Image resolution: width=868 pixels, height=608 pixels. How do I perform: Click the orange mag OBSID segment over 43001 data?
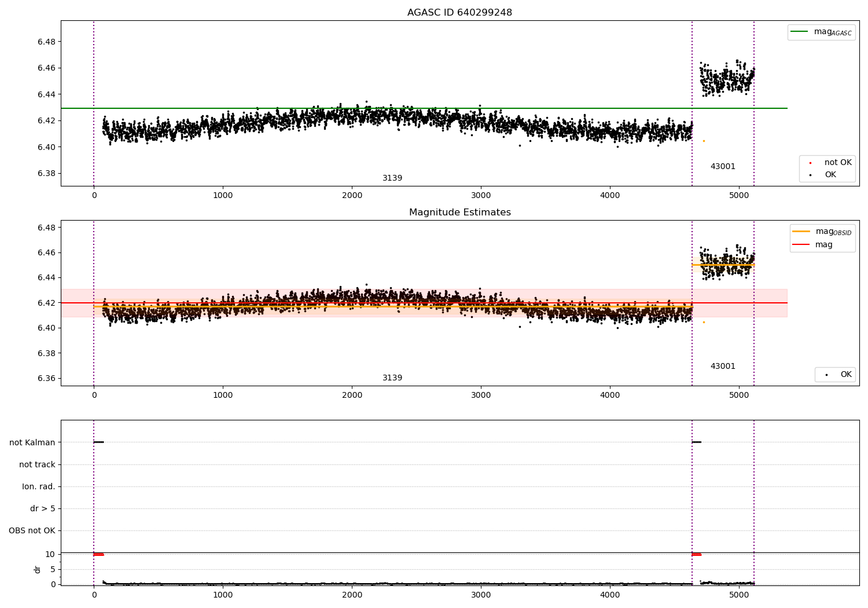[x=723, y=265]
